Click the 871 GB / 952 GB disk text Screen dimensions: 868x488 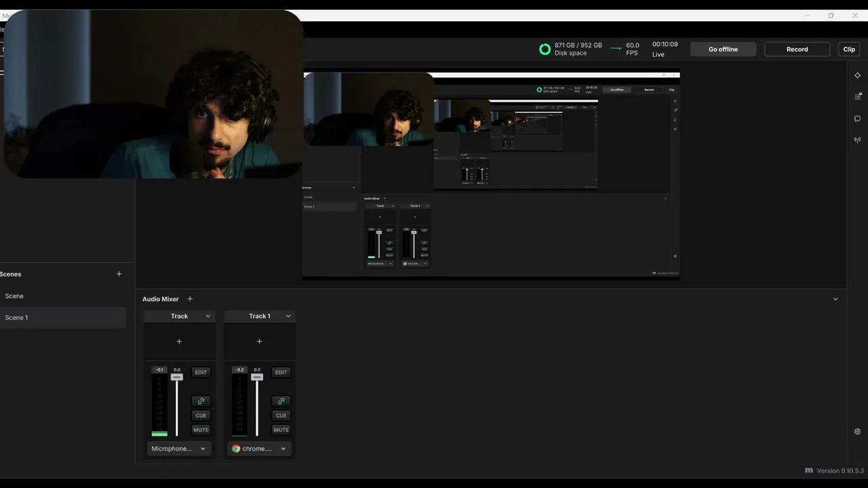[x=578, y=45]
